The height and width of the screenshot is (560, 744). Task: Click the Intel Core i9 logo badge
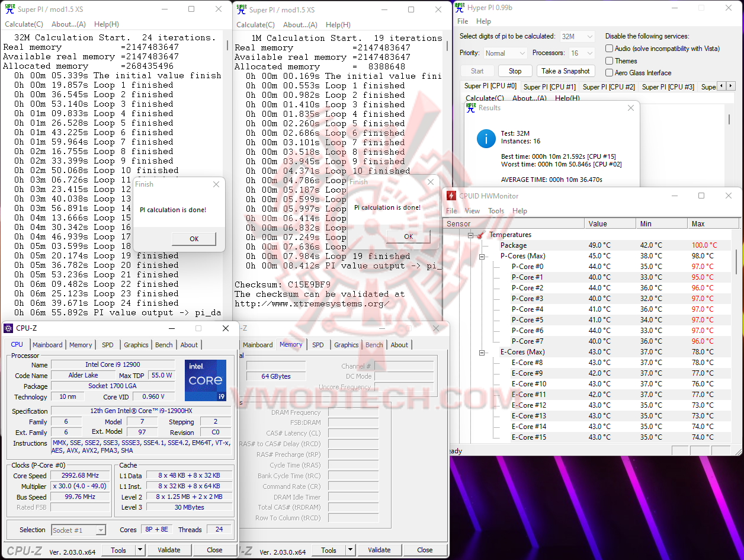(x=205, y=380)
